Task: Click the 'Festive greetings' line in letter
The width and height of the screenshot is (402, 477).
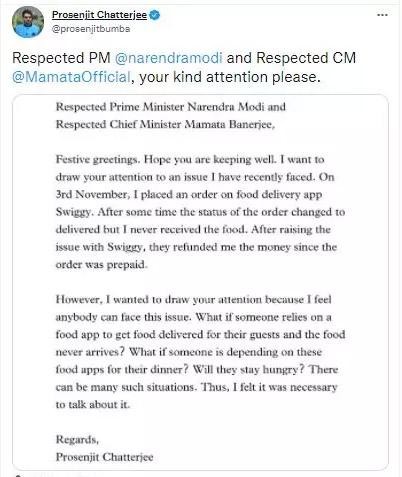Action: tap(190, 159)
